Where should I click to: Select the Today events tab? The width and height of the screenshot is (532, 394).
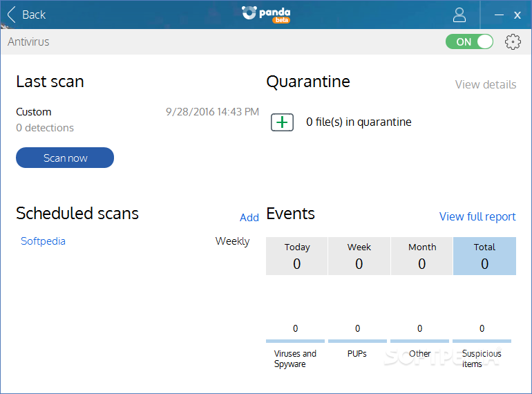(x=296, y=256)
